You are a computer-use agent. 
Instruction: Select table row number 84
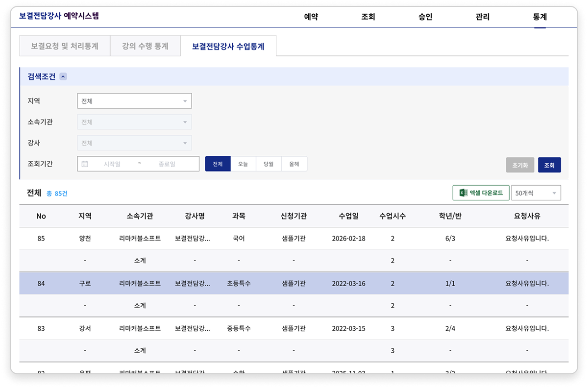(x=294, y=283)
